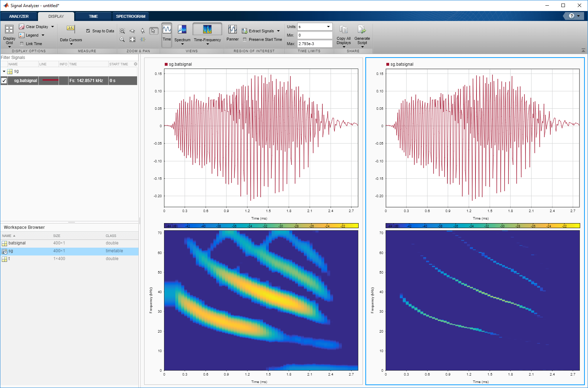Expand the Legend dropdown arrow
Viewport: 588px width, 388px height.
click(43, 35)
